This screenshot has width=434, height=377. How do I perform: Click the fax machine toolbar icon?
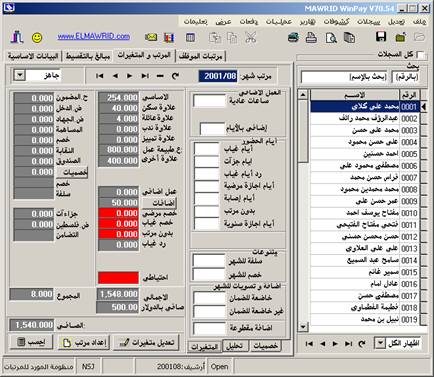[x=293, y=37]
